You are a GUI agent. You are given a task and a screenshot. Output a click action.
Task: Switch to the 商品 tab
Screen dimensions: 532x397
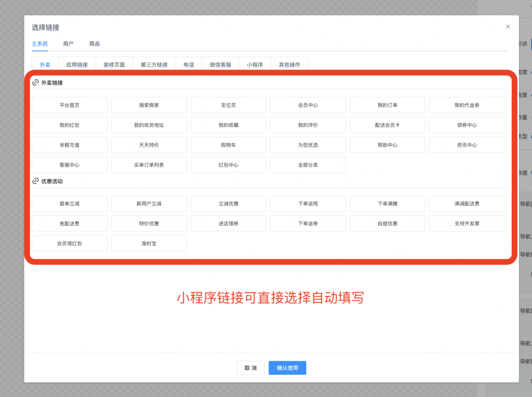tap(94, 44)
